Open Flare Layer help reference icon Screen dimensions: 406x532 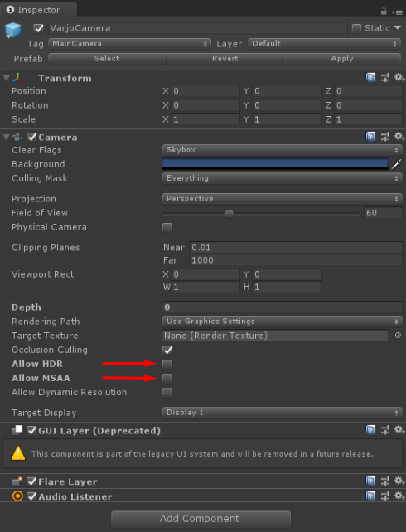[x=370, y=481]
